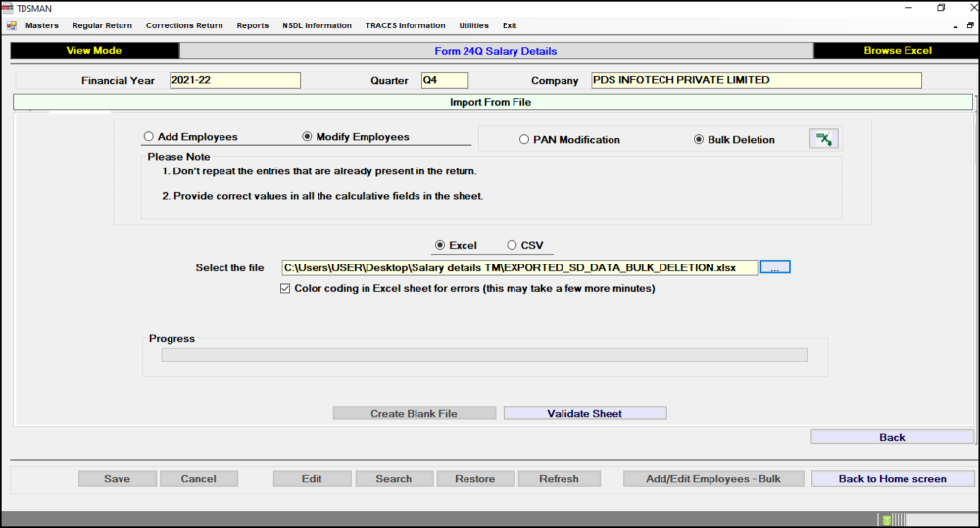Image resolution: width=980 pixels, height=528 pixels.
Task: Click the inner window restore icon below title bar
Action: click(x=970, y=25)
